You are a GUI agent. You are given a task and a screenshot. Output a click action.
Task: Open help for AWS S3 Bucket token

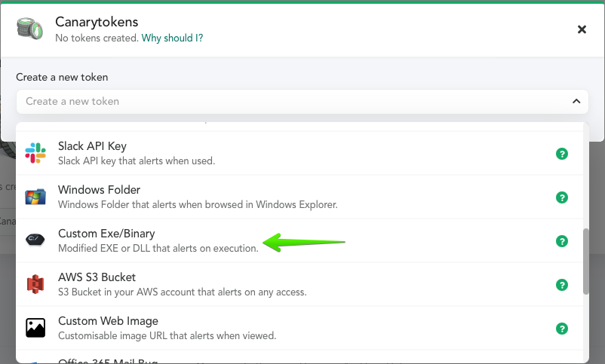point(562,285)
